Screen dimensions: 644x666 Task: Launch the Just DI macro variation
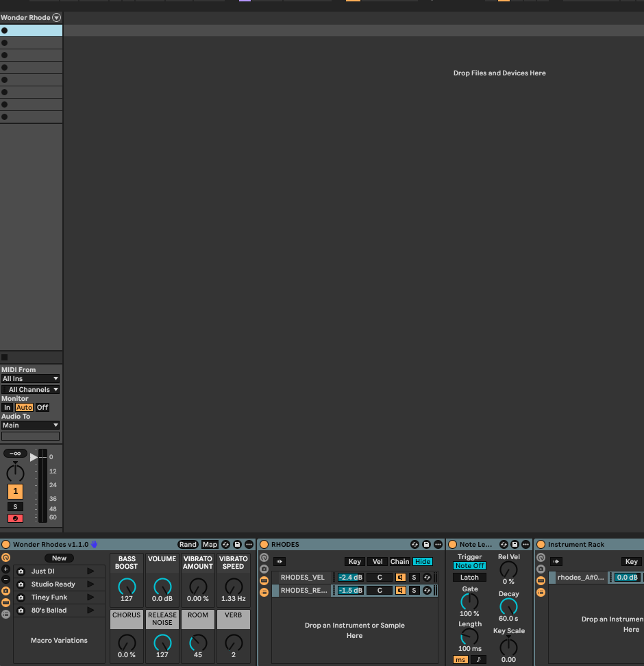[x=90, y=571]
